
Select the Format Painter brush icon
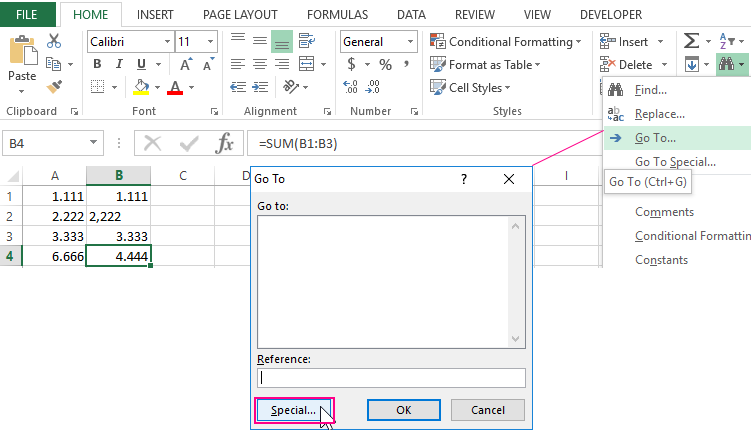(54, 87)
